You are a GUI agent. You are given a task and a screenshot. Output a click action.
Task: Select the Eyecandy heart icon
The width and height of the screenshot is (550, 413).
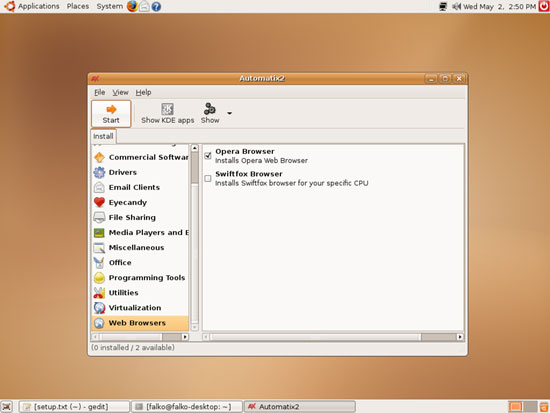tap(99, 202)
